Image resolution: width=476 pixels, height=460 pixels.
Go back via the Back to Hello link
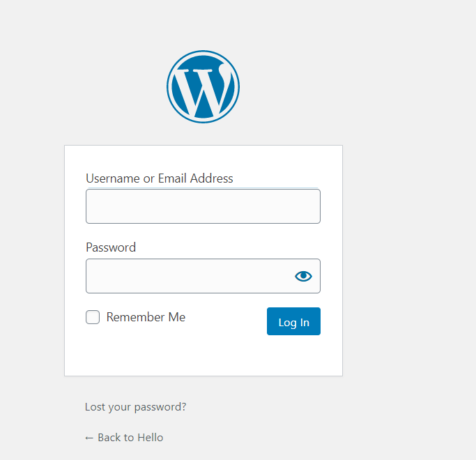124,438
